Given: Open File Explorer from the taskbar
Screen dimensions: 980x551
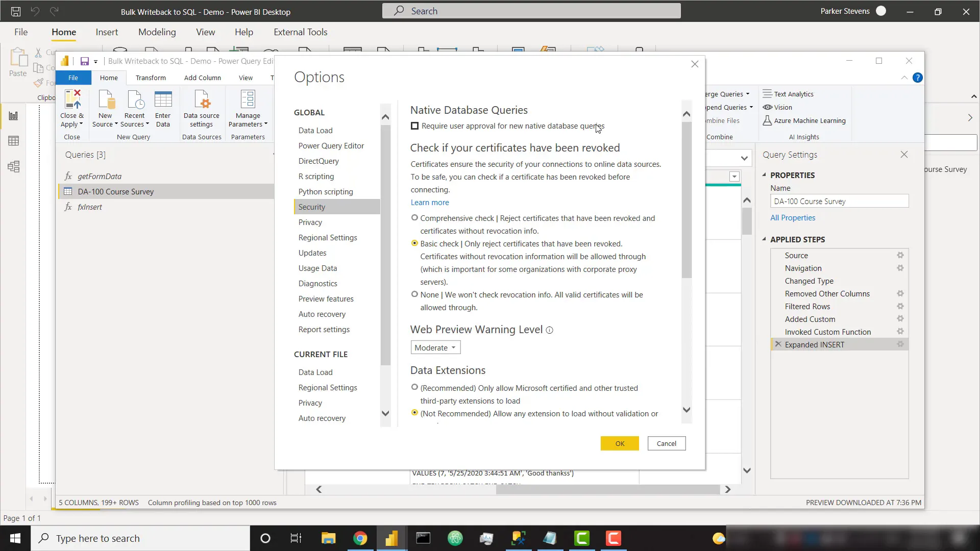Looking at the screenshot, I should [x=328, y=538].
